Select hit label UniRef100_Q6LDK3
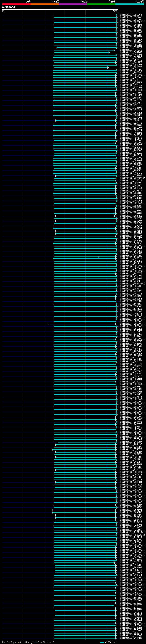 tap(131, 329)
